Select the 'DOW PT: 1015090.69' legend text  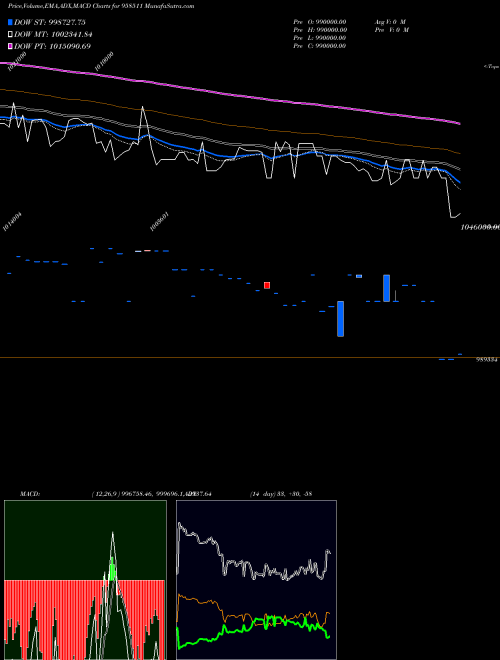point(52,46)
